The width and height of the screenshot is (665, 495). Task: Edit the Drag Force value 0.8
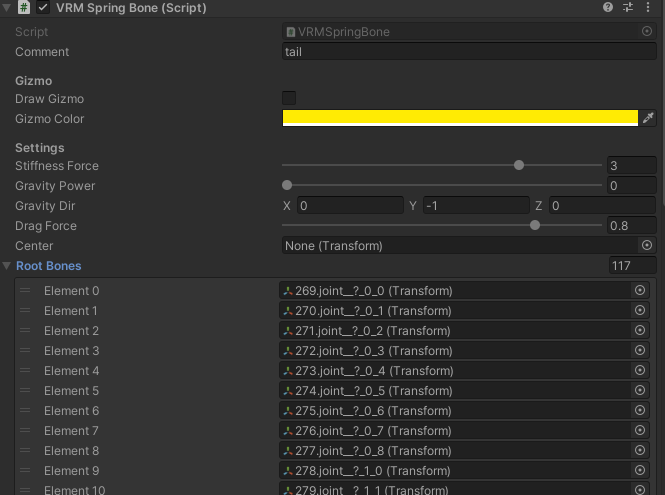(631, 226)
